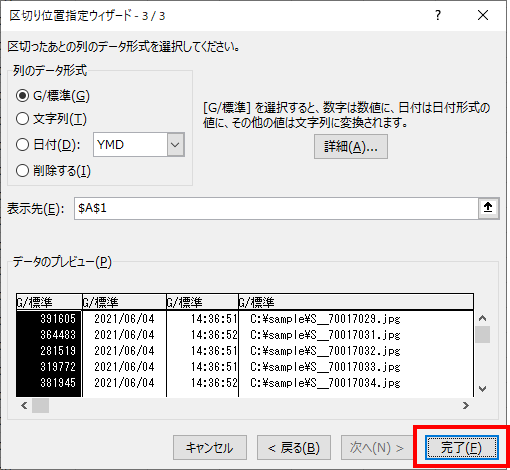Open the YMD date format dropdown
This screenshot has width=510, height=470.
pyautogui.click(x=139, y=145)
